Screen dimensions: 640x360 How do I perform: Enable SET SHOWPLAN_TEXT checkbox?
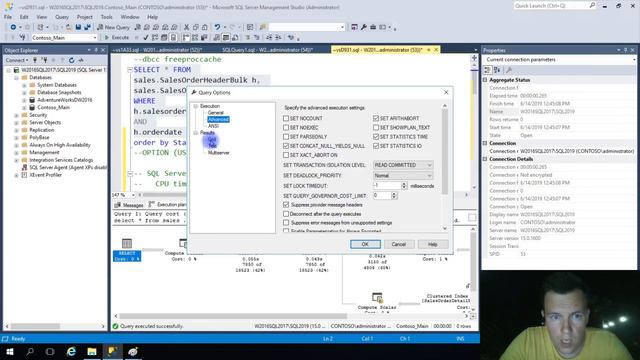376,127
